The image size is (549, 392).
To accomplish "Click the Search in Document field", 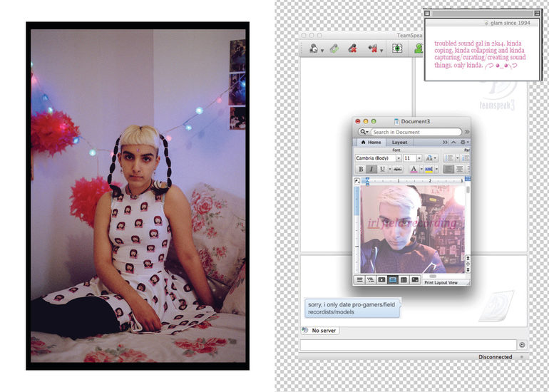I will pyautogui.click(x=415, y=132).
